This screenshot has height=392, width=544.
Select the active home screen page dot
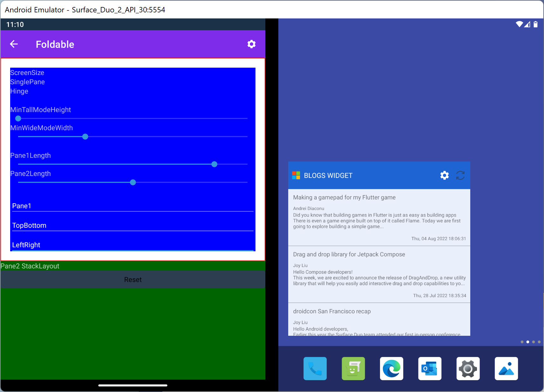click(528, 342)
